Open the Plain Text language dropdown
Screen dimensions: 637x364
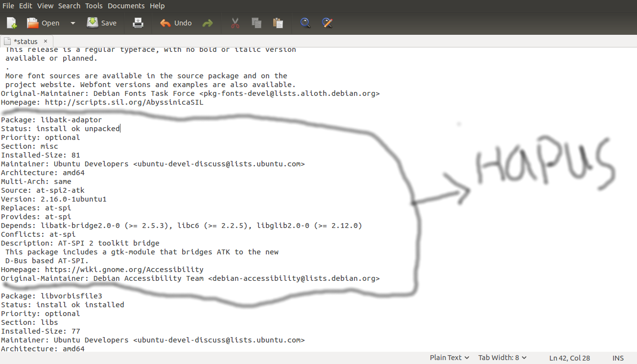tap(449, 358)
